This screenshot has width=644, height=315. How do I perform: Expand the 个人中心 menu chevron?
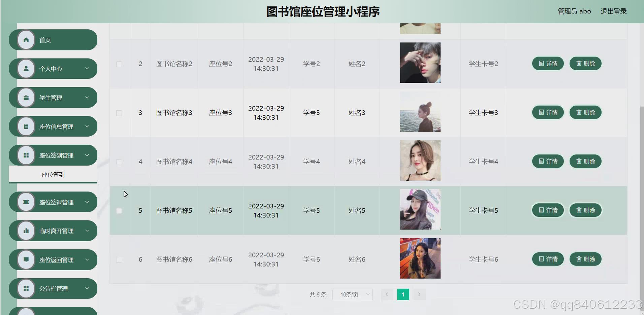tap(87, 69)
